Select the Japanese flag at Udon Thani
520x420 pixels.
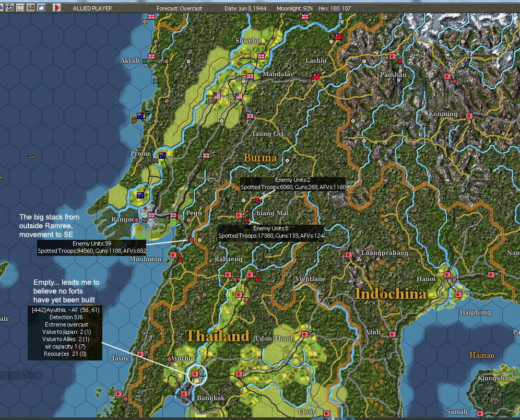point(305,334)
